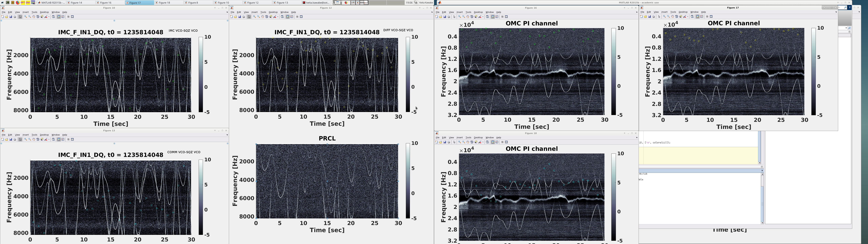868x244 pixels.
Task: Click Save icon in Figure 13 toolbar
Action: (x=11, y=139)
